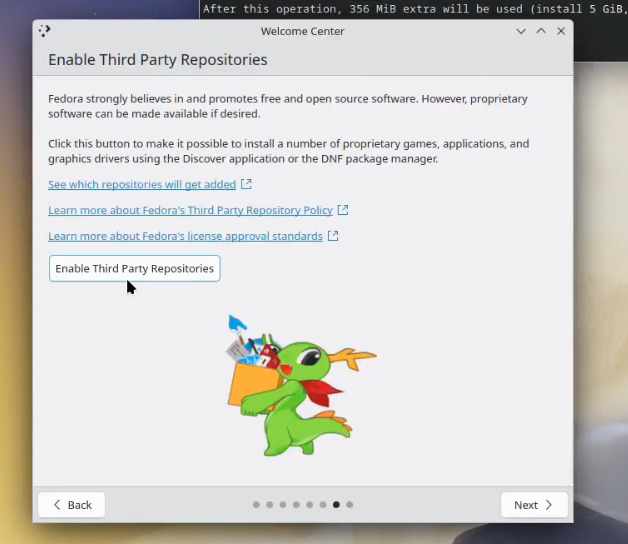Screen dimensions: 628x544
Task: Close the Welcome Center window
Action: pos(561,31)
